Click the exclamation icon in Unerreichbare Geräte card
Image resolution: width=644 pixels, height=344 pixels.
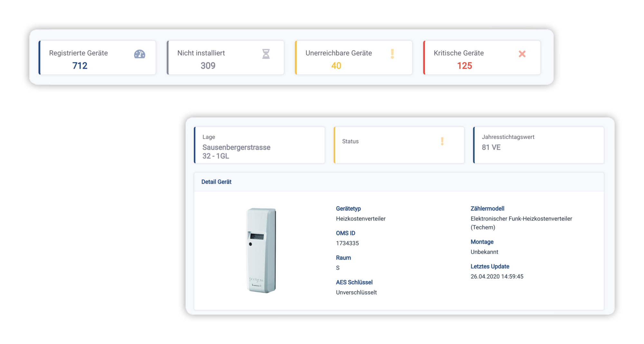tap(392, 54)
